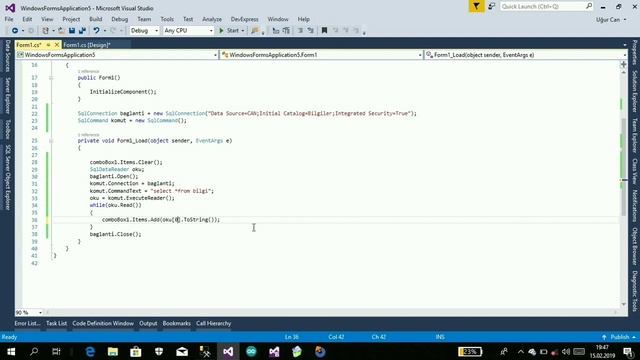
Task: Open the Output panel tab
Action: [x=148, y=323]
